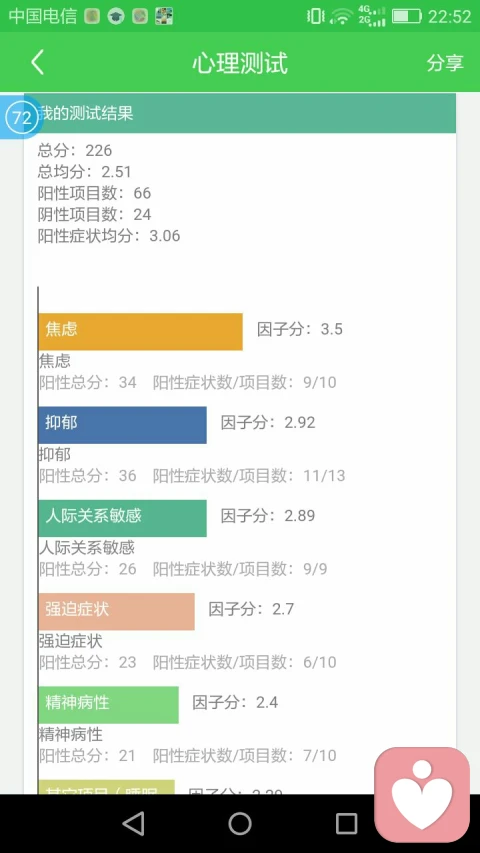Select the peach 强迫症状 bar

(x=116, y=611)
